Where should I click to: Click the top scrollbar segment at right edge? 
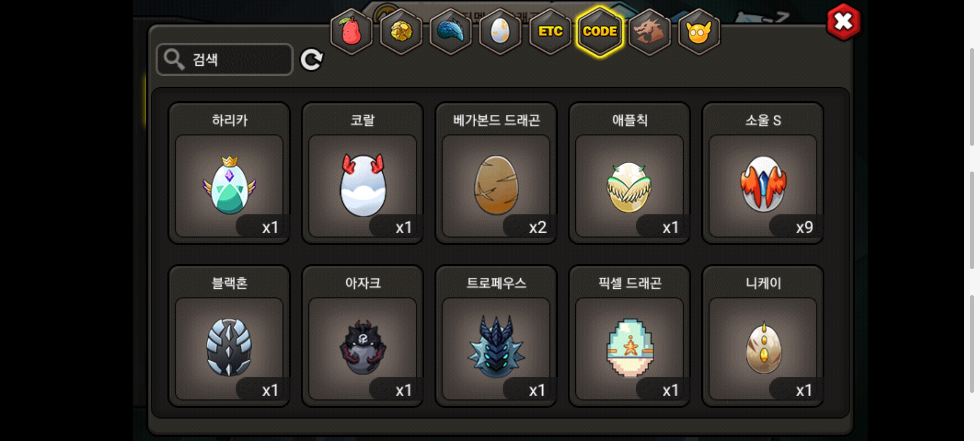972,97
